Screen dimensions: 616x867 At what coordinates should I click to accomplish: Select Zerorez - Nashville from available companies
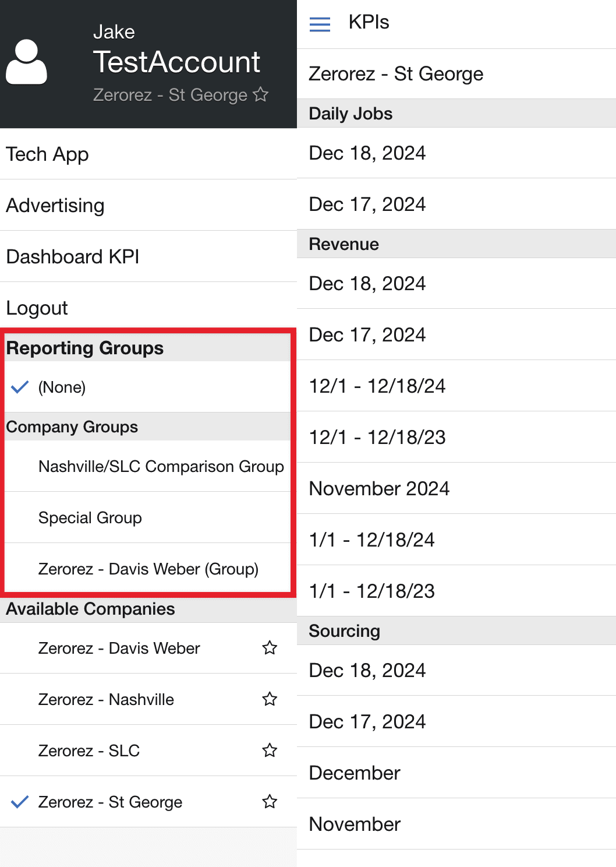(148, 699)
